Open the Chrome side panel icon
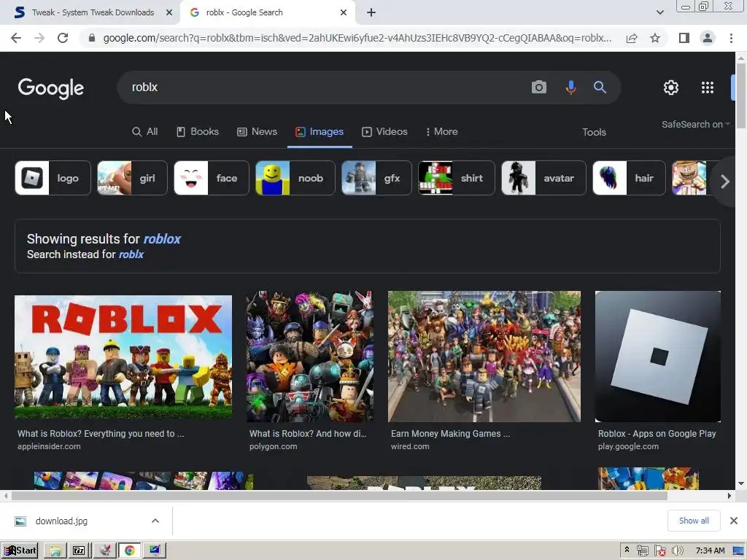This screenshot has height=560, width=747. tap(684, 38)
